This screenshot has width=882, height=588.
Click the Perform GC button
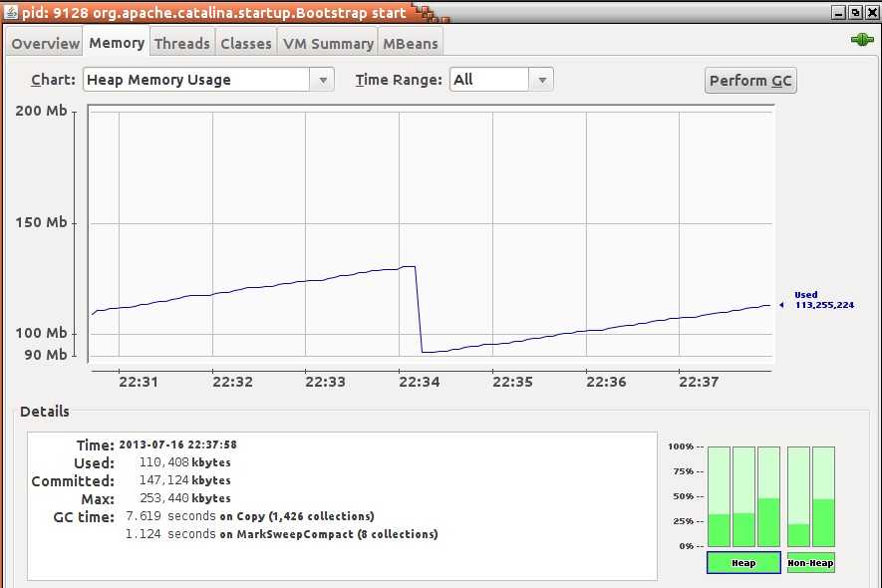coord(750,81)
